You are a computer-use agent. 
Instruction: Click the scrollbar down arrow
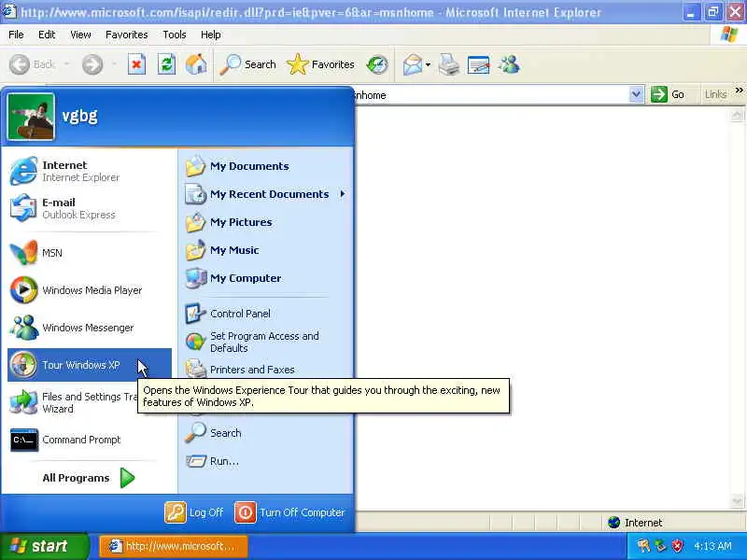tap(737, 501)
